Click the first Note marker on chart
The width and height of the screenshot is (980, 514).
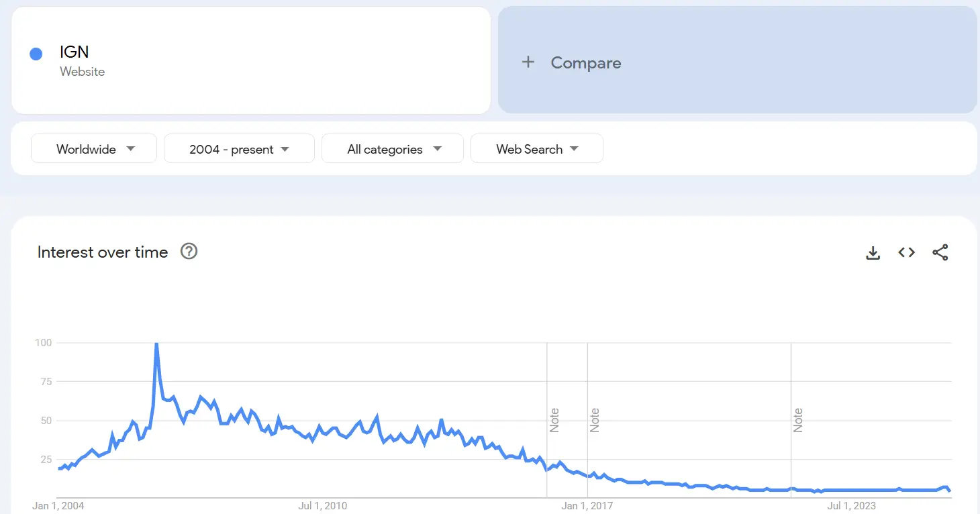pos(554,420)
